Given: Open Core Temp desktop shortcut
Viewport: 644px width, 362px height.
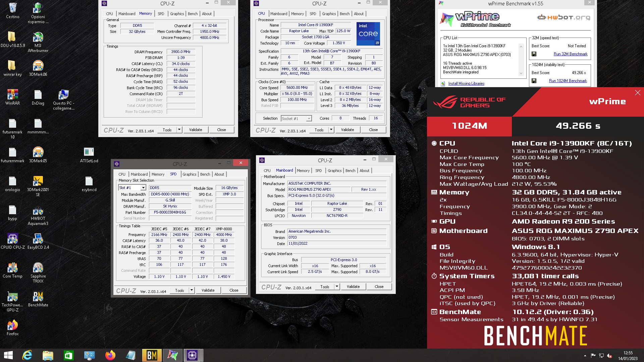Looking at the screenshot, I should point(12,270).
